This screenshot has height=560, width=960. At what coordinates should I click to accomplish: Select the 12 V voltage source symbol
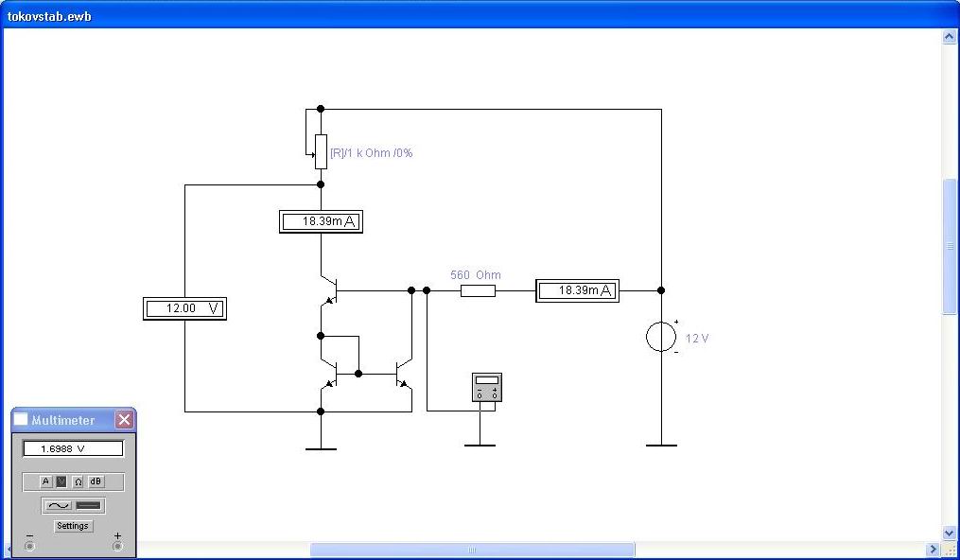point(660,337)
